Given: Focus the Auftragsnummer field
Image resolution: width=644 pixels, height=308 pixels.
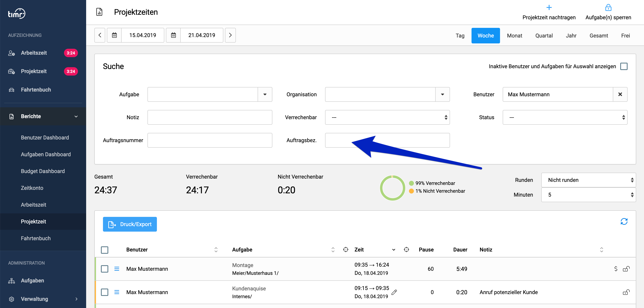Looking at the screenshot, I should 209,140.
